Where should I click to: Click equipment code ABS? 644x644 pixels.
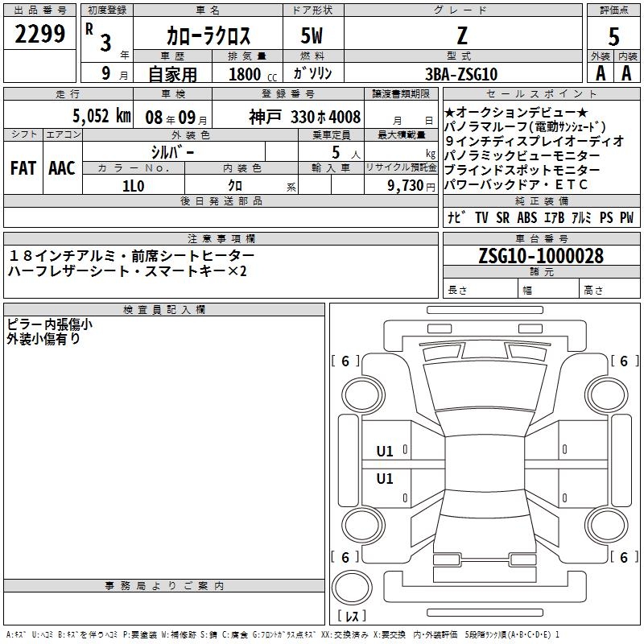(x=527, y=217)
